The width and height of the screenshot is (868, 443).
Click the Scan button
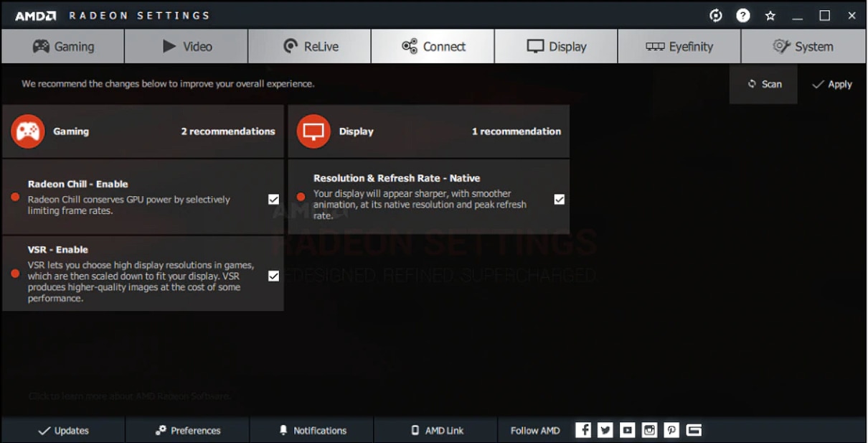[763, 84]
